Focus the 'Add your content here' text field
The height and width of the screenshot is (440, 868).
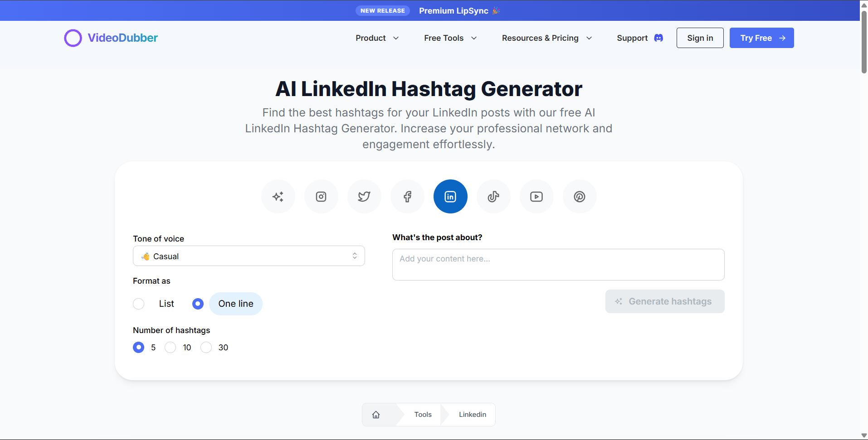pos(558,265)
